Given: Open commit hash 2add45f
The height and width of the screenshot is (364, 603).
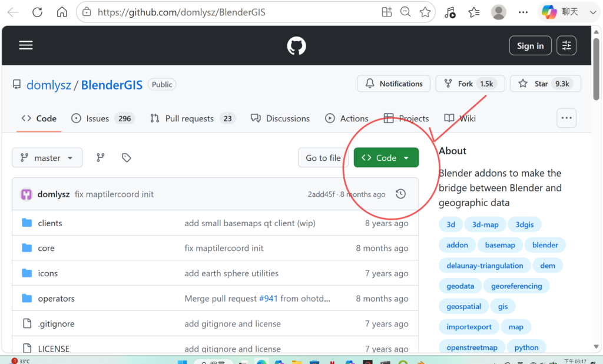Looking at the screenshot, I should coord(321,194).
